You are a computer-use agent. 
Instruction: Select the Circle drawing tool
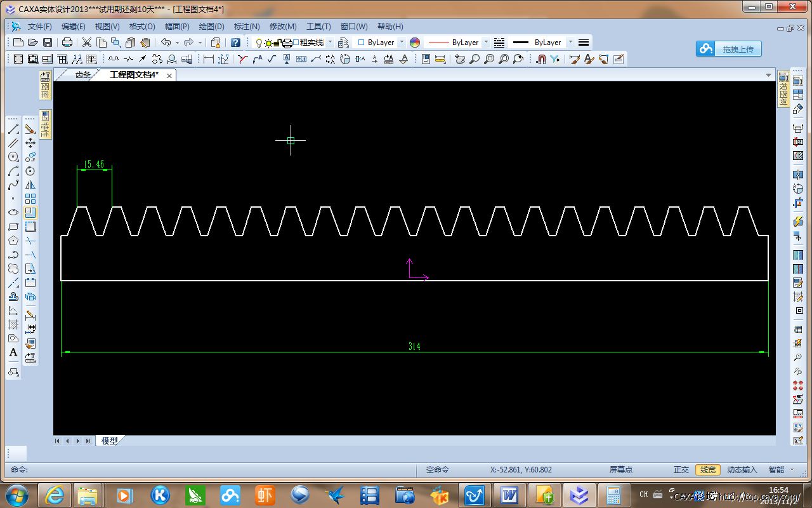click(13, 157)
